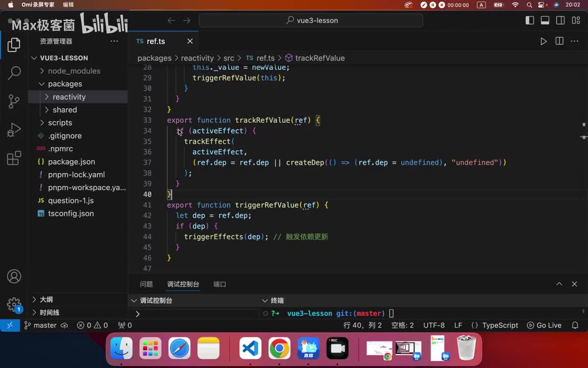
Task: Change the UTF-8 file encoding
Action: (x=434, y=325)
